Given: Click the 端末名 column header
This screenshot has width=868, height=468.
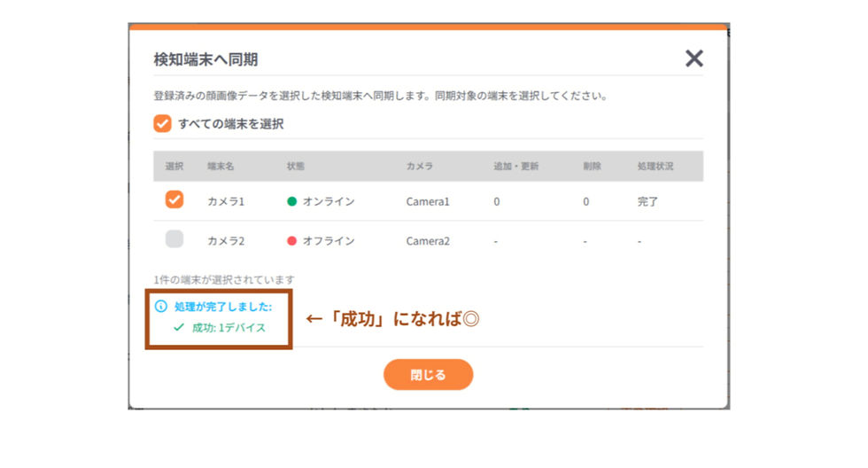Looking at the screenshot, I should coord(221,166).
